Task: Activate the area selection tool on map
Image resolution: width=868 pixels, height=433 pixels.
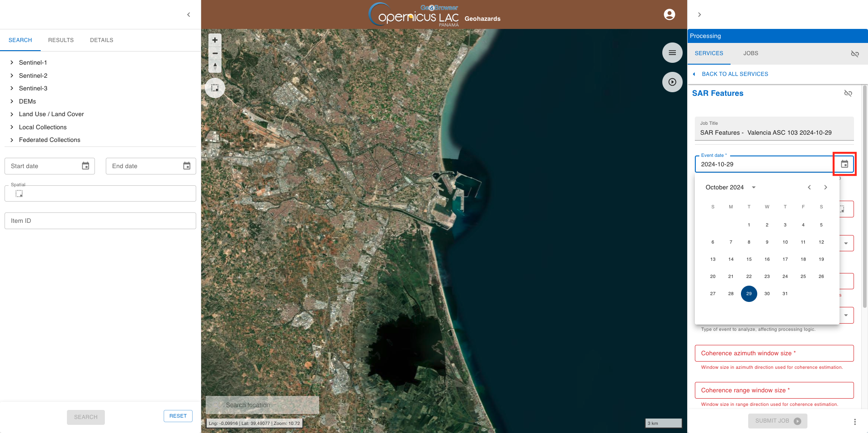Action: coord(215,88)
